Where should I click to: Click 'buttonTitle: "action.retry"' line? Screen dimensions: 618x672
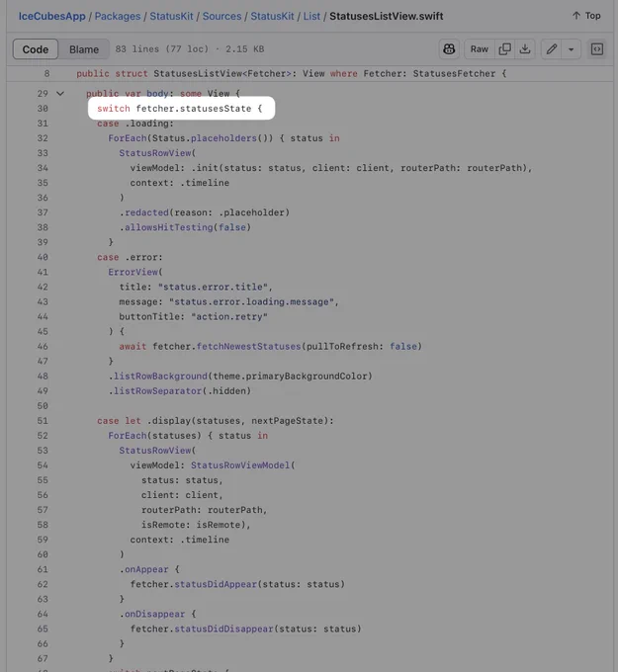click(194, 316)
